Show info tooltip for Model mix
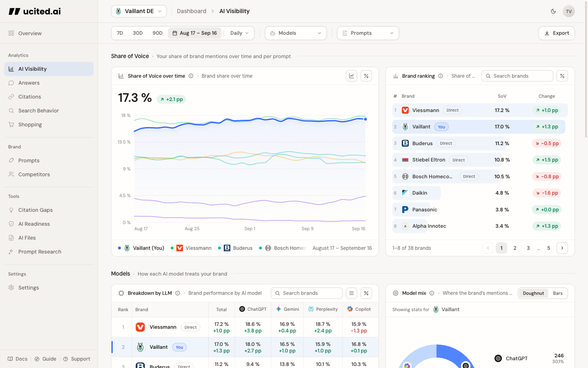The image size is (588, 368). click(432, 293)
